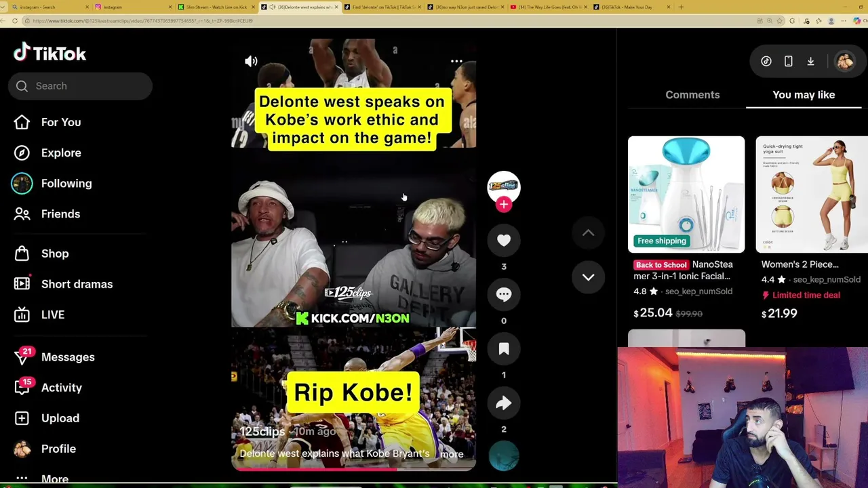
Task: Open the spinning sound disc icon
Action: click(504, 455)
